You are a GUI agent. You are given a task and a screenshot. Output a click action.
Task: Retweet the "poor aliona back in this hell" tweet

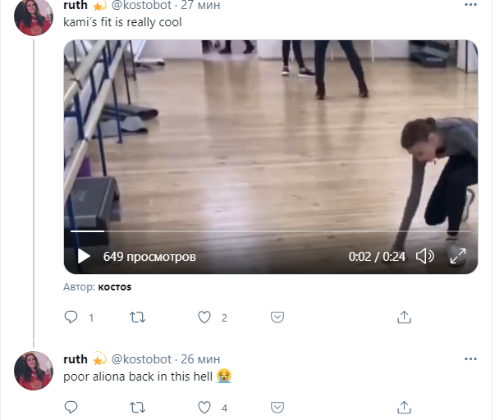(x=138, y=407)
